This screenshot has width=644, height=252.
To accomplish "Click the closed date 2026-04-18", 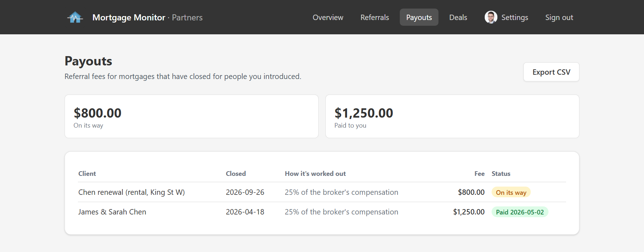I will 245,212.
